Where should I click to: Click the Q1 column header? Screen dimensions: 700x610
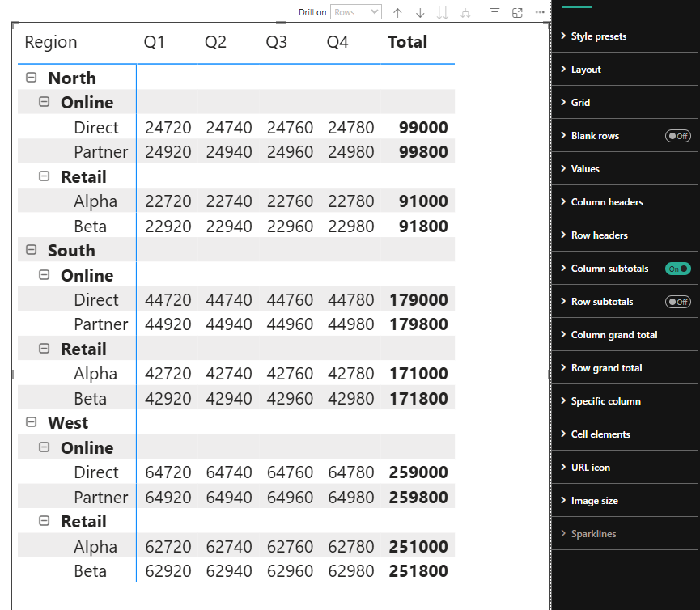tap(154, 42)
